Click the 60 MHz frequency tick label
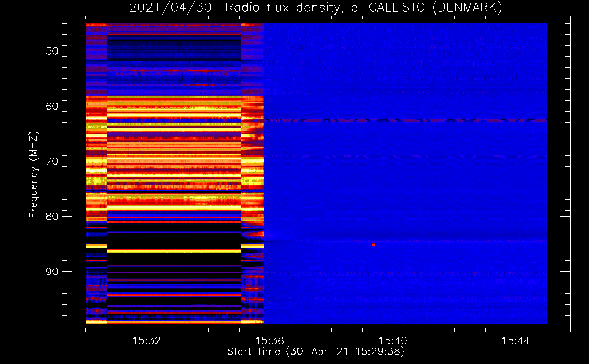 [52, 106]
